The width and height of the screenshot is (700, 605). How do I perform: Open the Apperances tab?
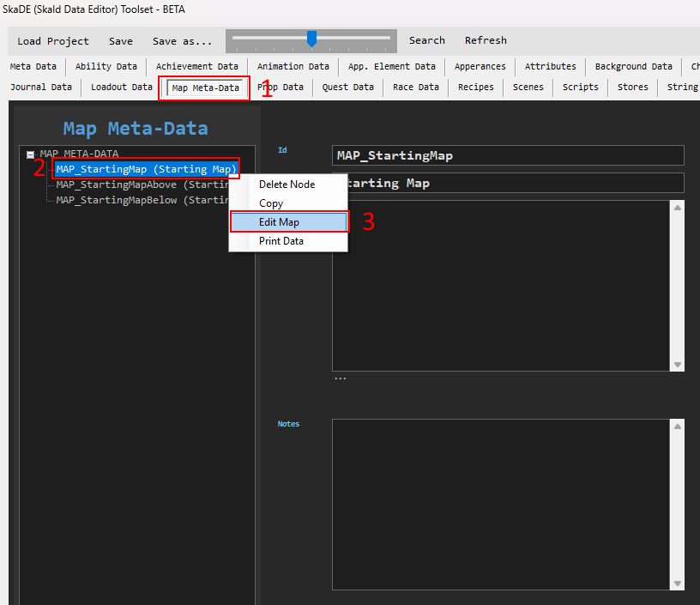pyautogui.click(x=480, y=67)
